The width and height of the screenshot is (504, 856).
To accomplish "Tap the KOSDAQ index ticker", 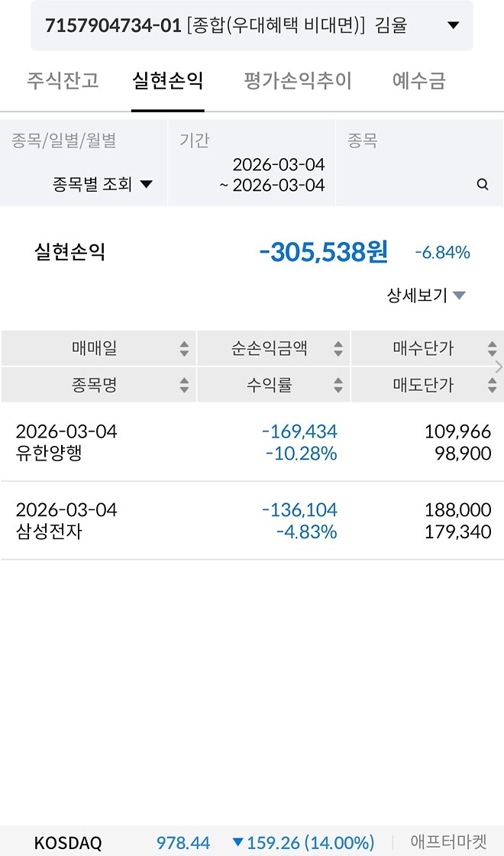I will (69, 843).
